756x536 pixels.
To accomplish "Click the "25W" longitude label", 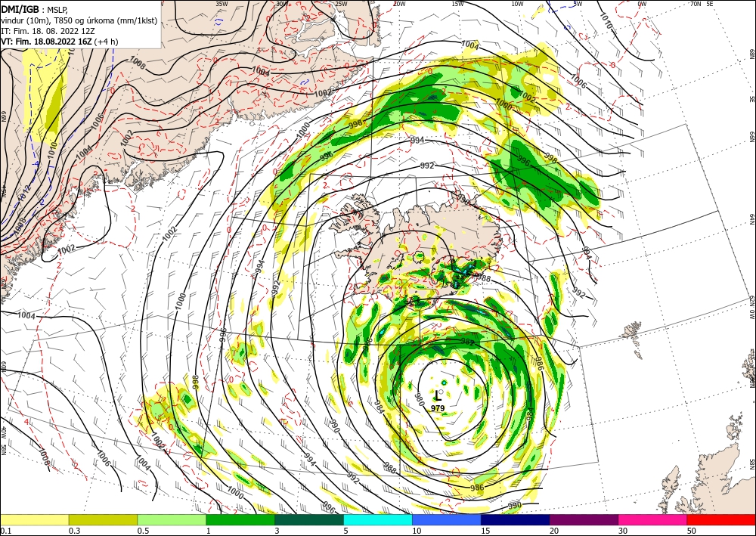I will click(x=341, y=4).
